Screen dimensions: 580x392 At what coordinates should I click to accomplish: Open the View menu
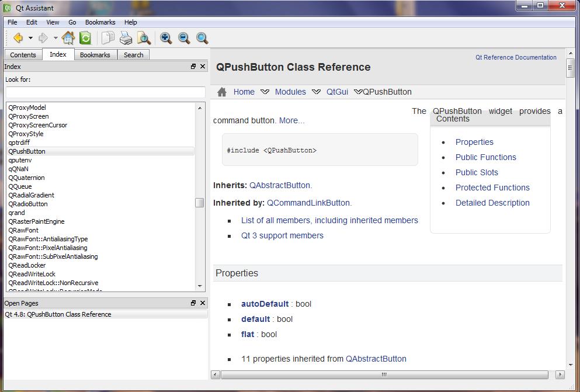(x=53, y=22)
